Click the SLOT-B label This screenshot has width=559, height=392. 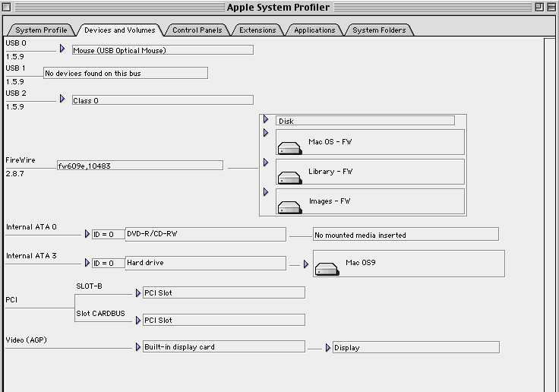(x=89, y=286)
